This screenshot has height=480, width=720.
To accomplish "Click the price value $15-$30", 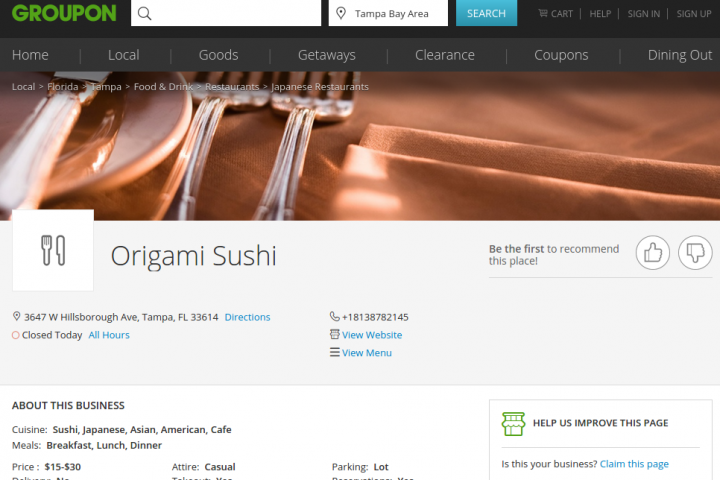I will [62, 467].
